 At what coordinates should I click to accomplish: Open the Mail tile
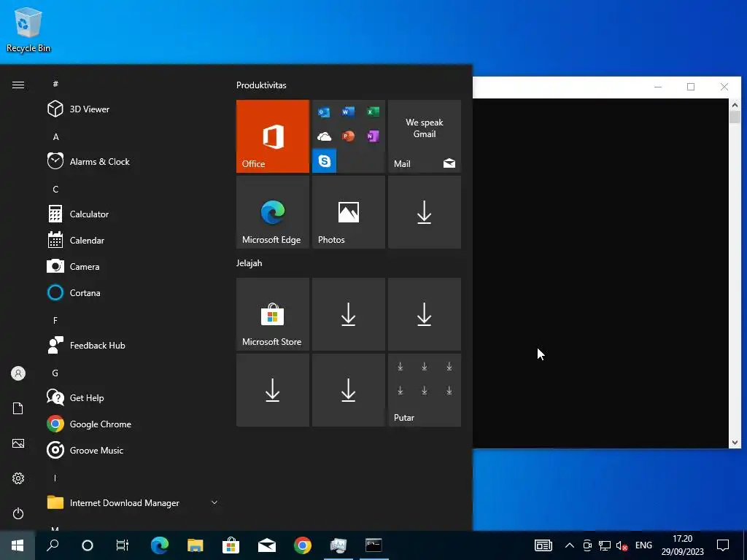coord(425,136)
